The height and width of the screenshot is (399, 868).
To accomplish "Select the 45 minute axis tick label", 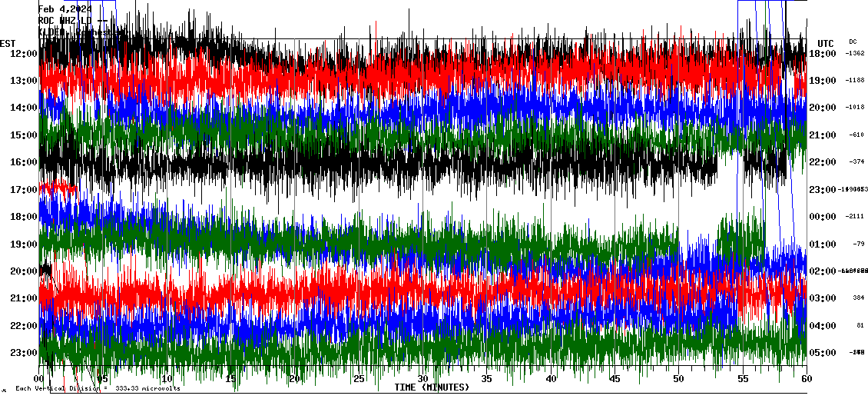I will (x=615, y=378).
